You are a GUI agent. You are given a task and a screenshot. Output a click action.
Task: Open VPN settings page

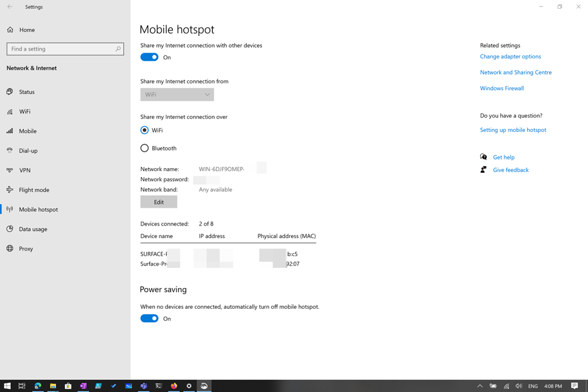point(25,170)
